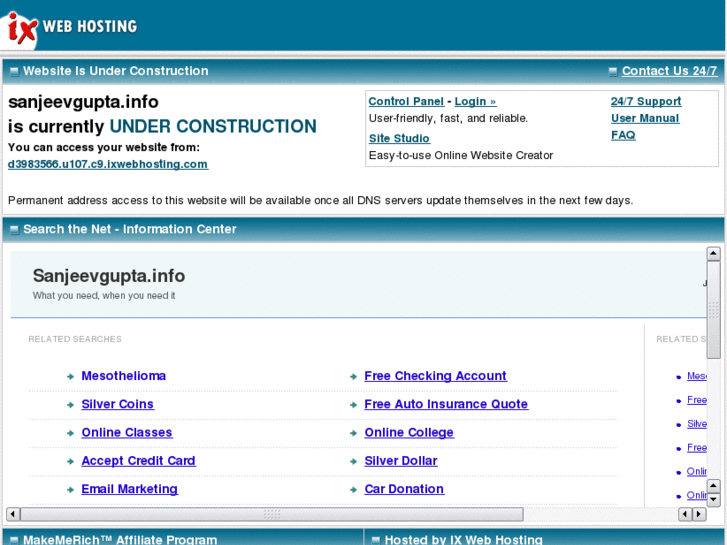Open the Online College link

[409, 432]
